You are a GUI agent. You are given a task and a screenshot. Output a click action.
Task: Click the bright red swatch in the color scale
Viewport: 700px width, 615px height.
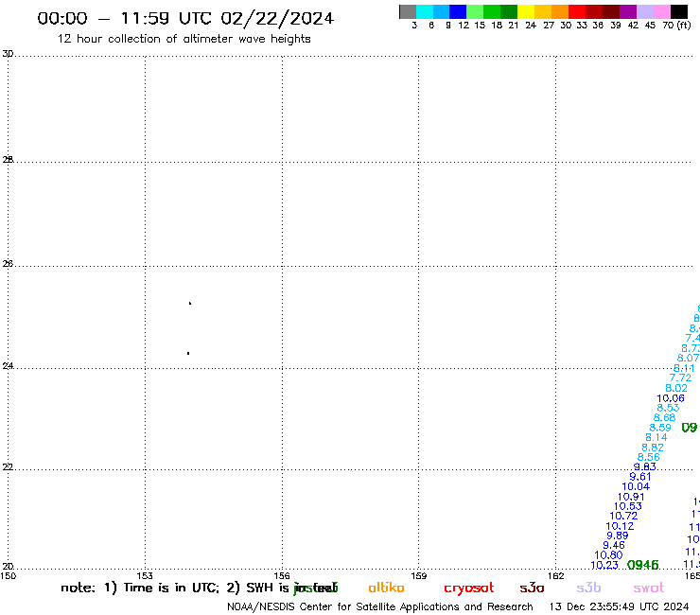point(576,11)
